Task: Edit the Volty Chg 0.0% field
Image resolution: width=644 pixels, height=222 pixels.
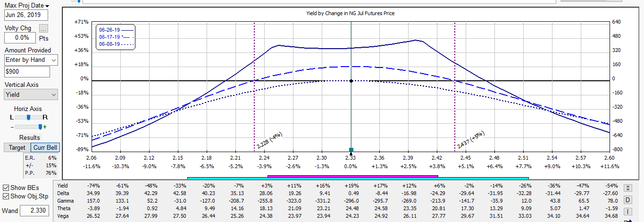Action: (x=20, y=38)
